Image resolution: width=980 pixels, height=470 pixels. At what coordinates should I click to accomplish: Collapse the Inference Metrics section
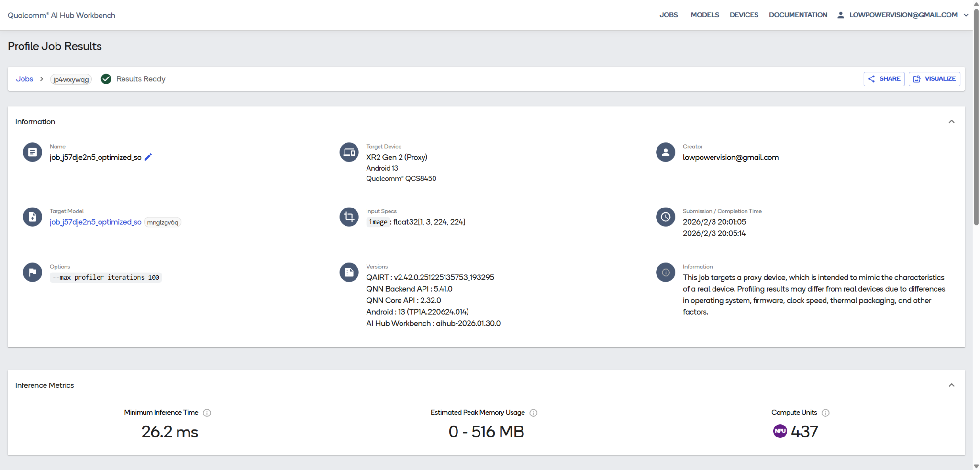point(952,385)
